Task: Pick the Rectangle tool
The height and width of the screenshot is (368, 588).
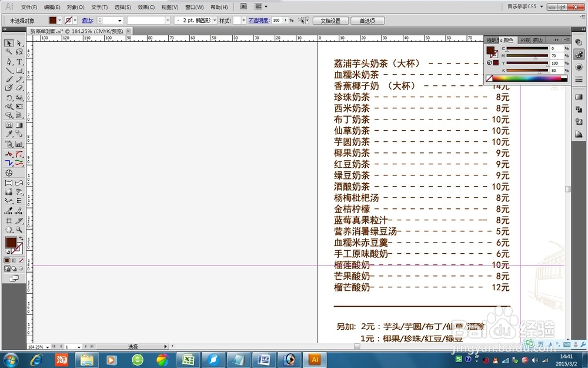Action: pyautogui.click(x=19, y=70)
